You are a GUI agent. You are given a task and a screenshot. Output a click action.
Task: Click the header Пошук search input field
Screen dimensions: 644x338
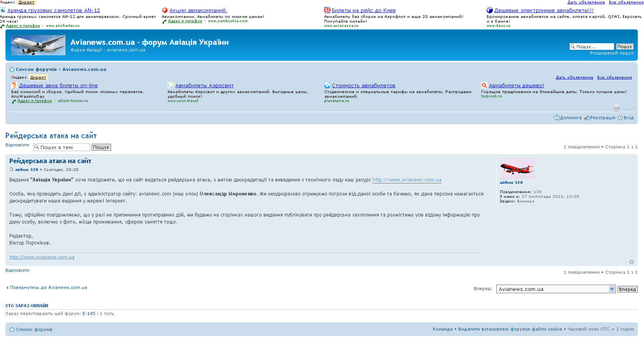pyautogui.click(x=591, y=47)
